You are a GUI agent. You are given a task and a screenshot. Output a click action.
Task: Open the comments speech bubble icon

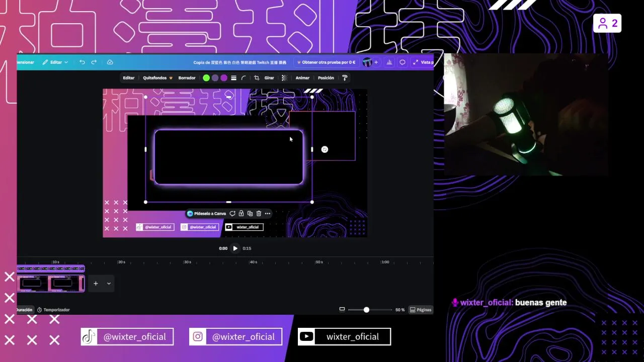[x=403, y=62]
